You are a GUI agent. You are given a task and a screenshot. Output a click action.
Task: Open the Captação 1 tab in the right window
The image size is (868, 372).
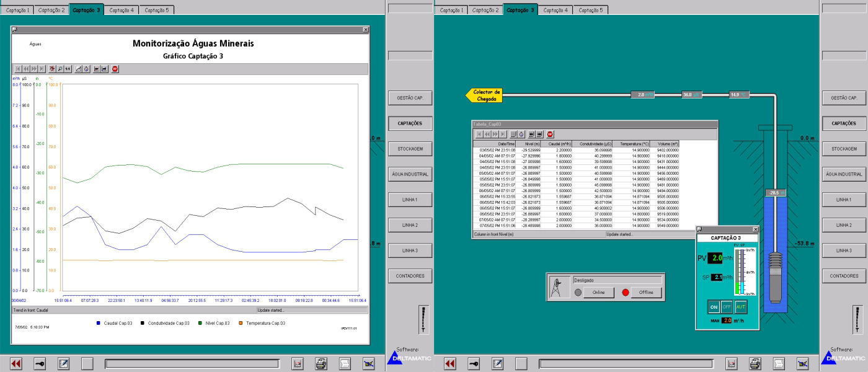pos(452,10)
